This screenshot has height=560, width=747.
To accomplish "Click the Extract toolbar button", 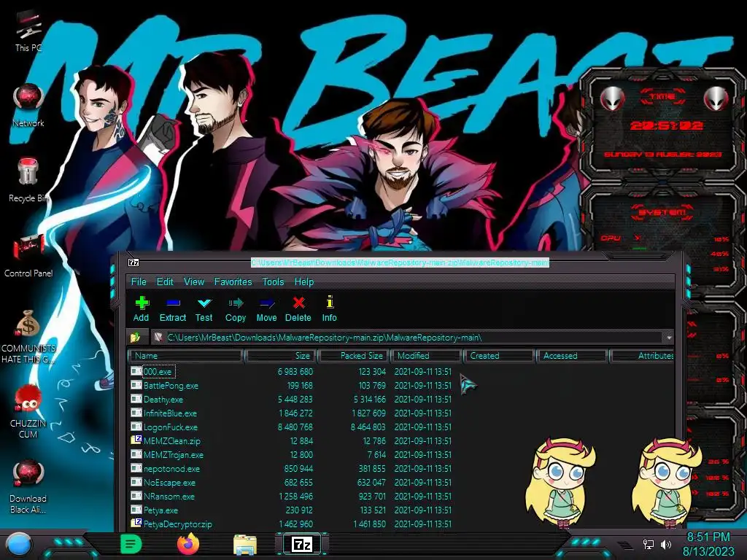I will click(x=172, y=308).
